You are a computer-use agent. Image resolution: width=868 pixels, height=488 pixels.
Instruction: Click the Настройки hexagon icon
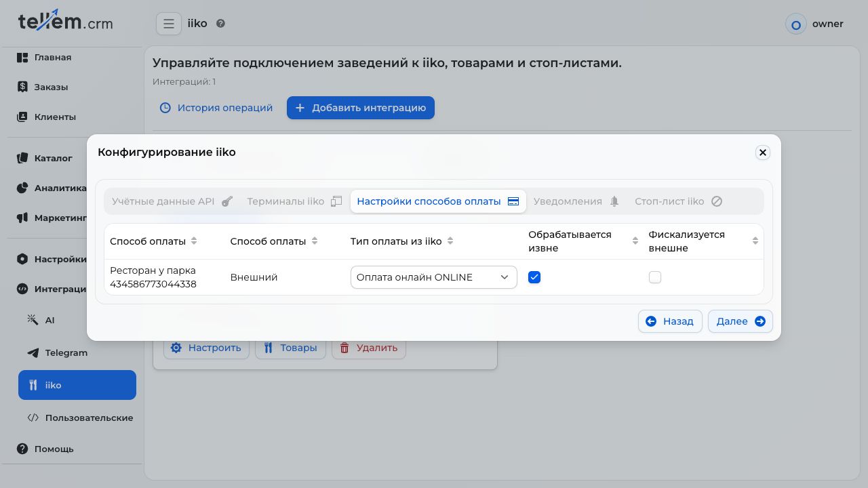tap(22, 259)
